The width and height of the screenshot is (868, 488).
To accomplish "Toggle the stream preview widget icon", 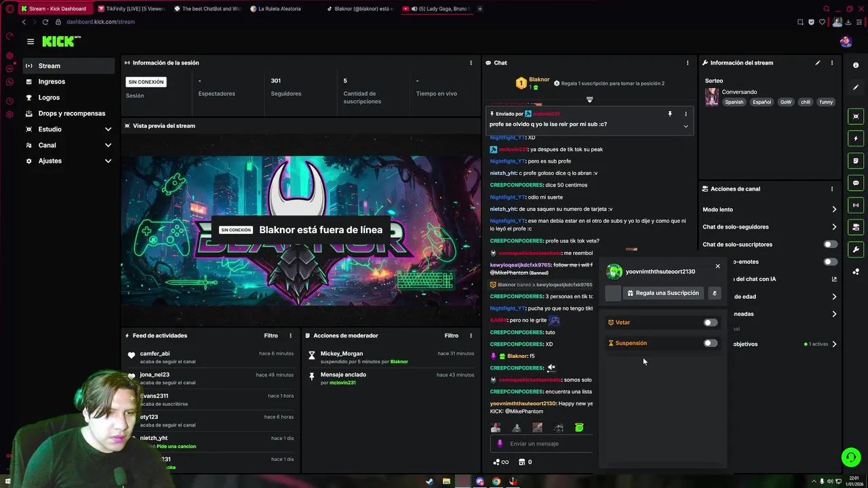I will click(856, 117).
